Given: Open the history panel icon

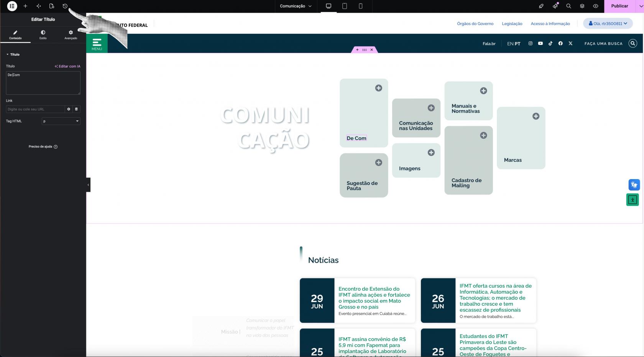Looking at the screenshot, I should click(65, 6).
